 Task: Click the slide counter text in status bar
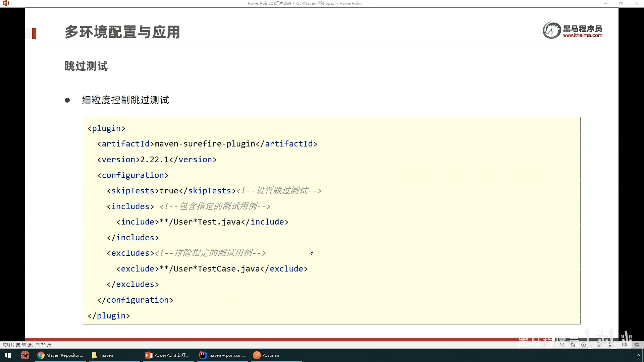tap(27, 345)
